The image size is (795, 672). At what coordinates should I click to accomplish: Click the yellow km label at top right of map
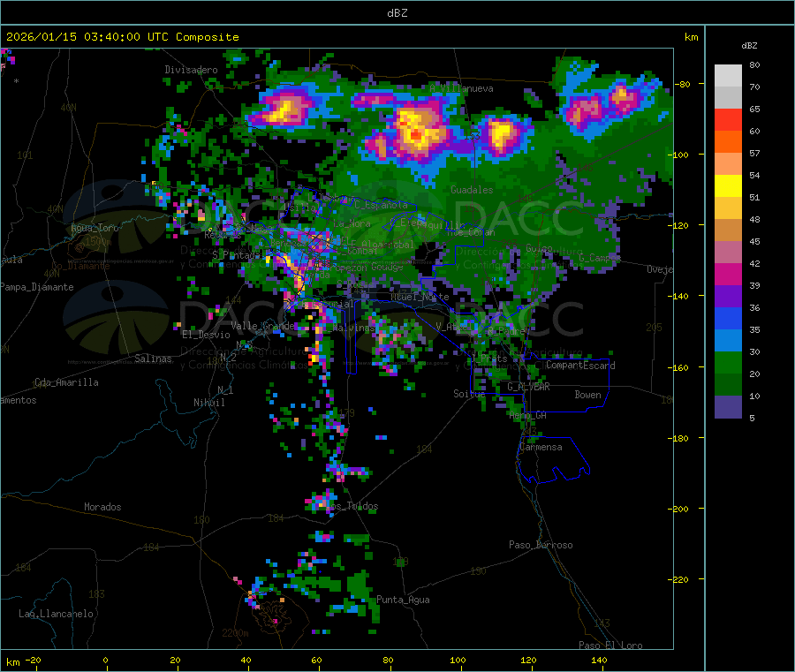pyautogui.click(x=691, y=37)
